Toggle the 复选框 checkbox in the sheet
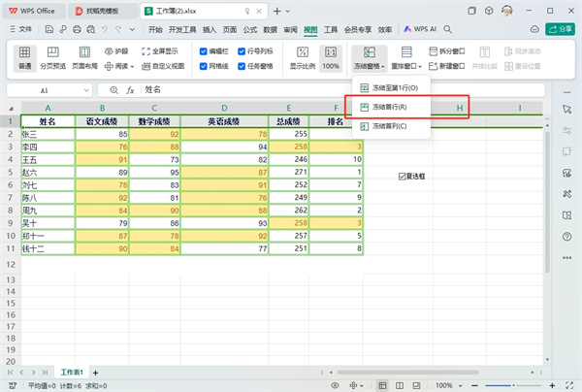Screen dimensions: 582x392 tap(403, 177)
